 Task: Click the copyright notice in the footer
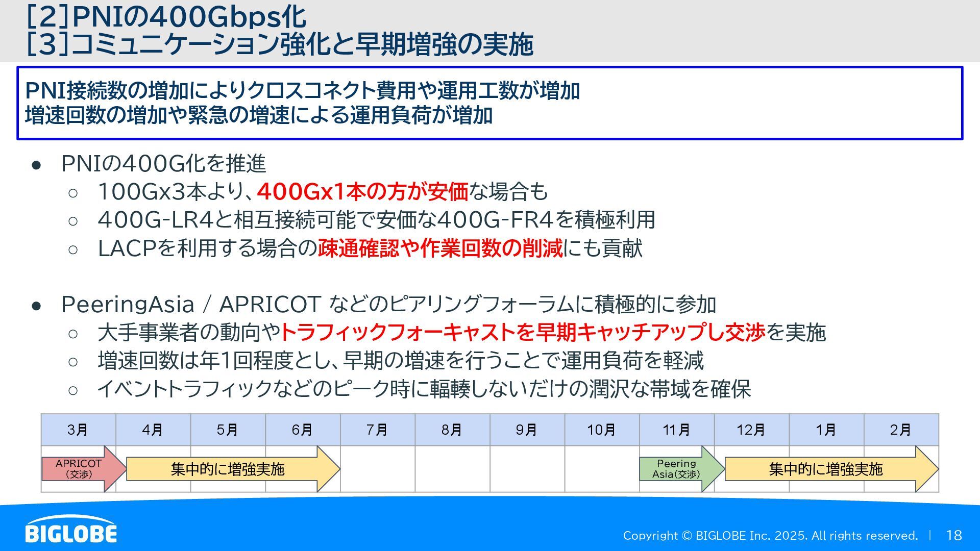(x=770, y=536)
